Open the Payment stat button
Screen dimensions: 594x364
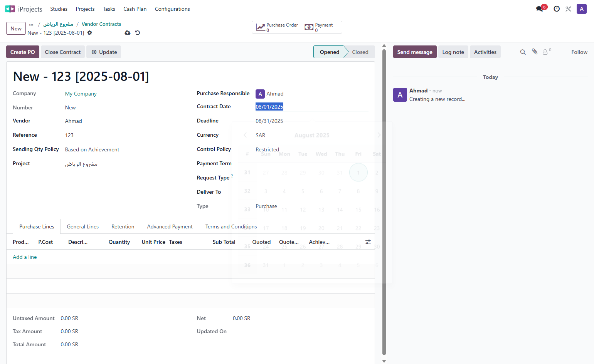pos(322,27)
